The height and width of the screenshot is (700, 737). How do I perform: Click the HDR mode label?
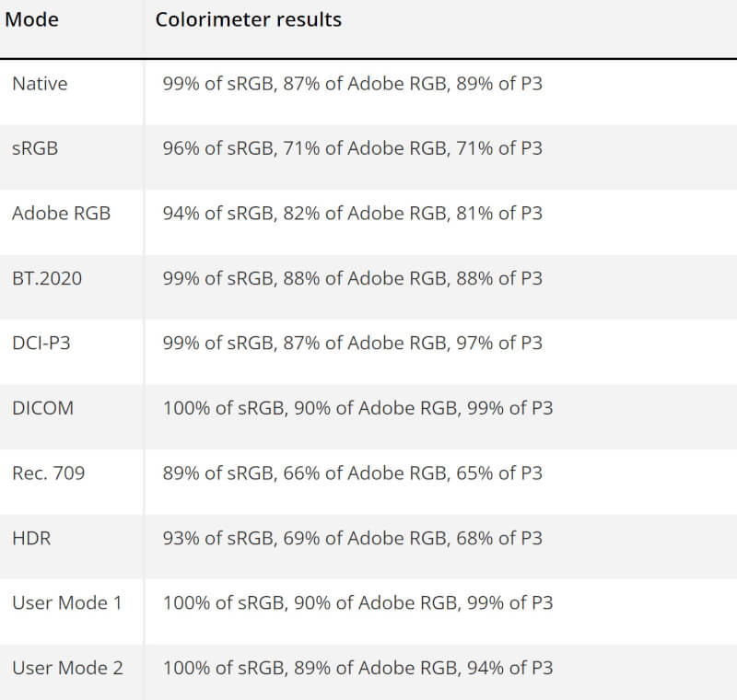point(31,538)
